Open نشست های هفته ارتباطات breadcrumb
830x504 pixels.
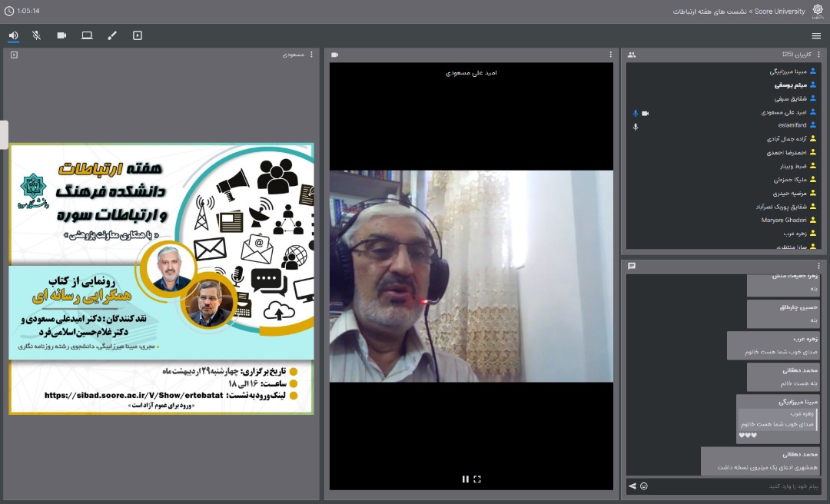[x=710, y=11]
